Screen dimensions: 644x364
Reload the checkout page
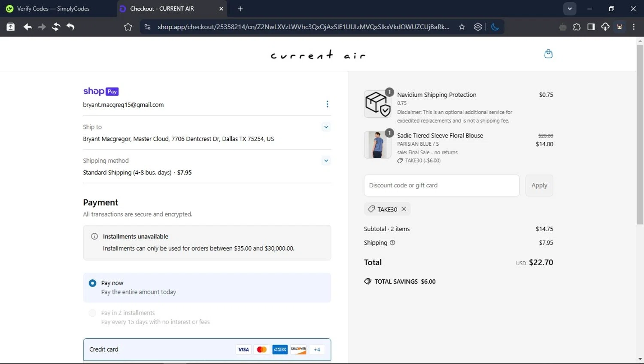pos(56,27)
